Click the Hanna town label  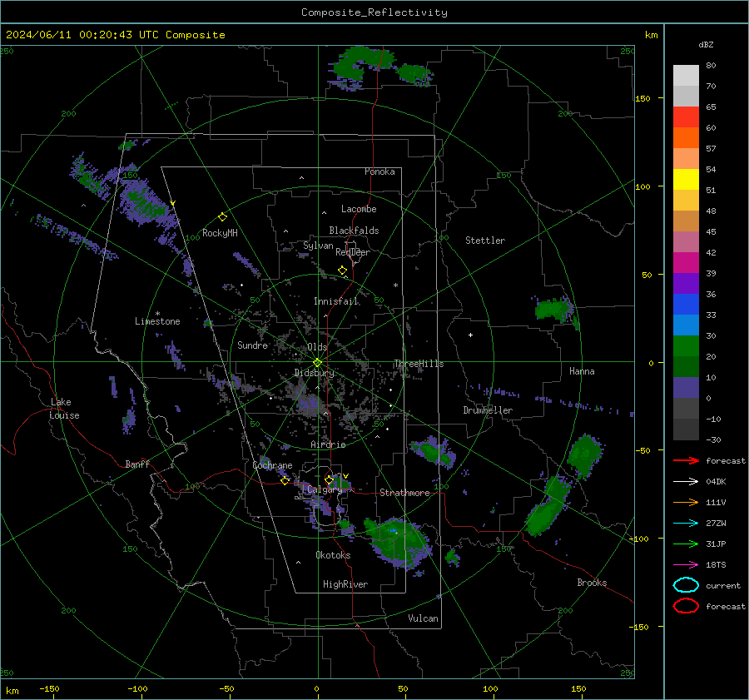point(582,371)
